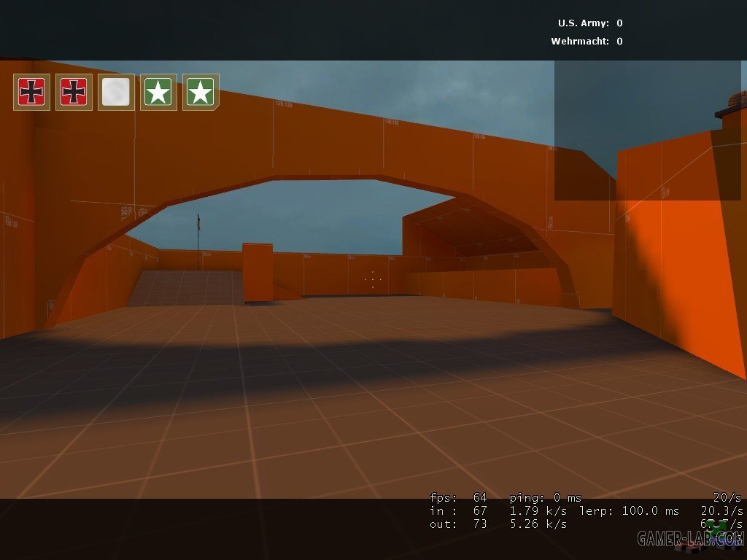Select the neutral white capture flag icon

(116, 92)
